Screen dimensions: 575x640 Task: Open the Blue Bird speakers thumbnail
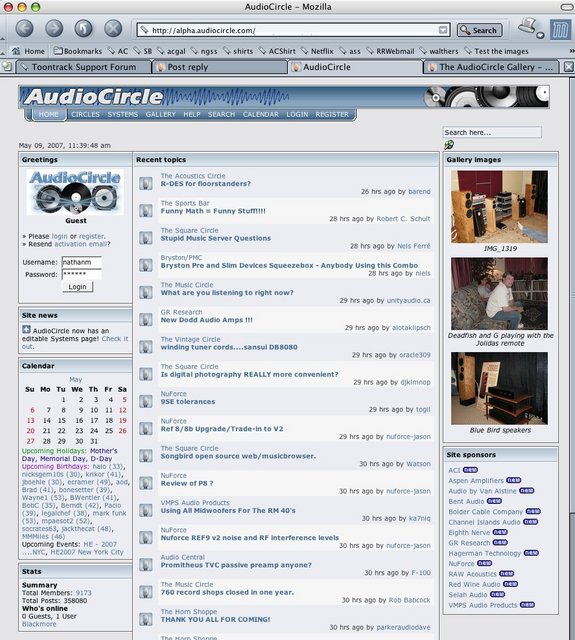(x=500, y=388)
